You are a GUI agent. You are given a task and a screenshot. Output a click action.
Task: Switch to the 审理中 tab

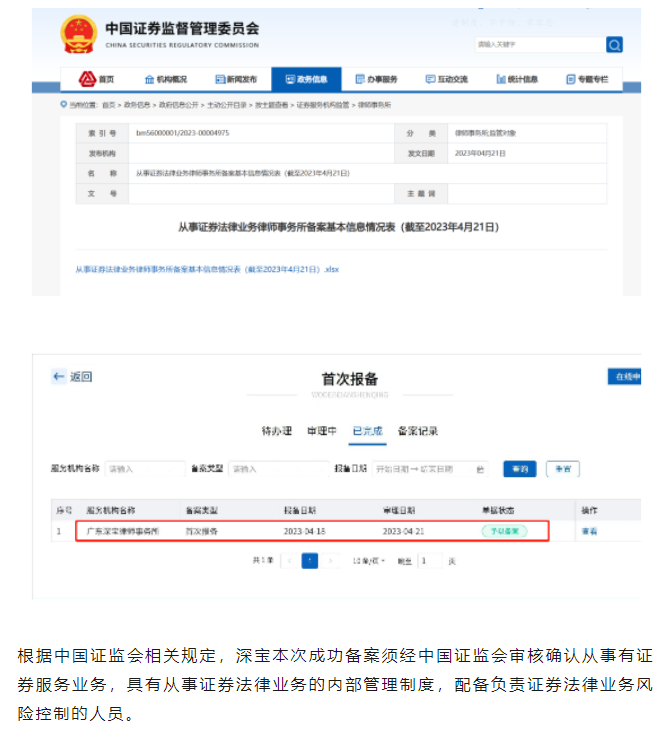(322, 431)
